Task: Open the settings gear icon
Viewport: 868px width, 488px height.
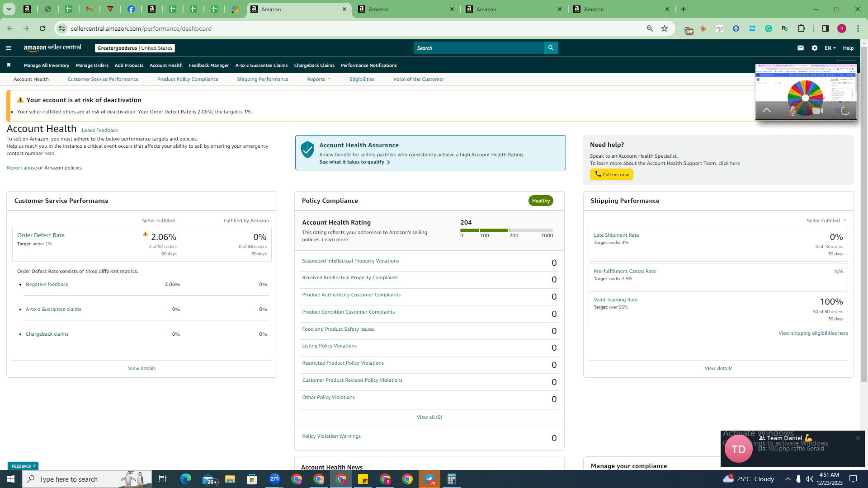Action: click(x=815, y=48)
